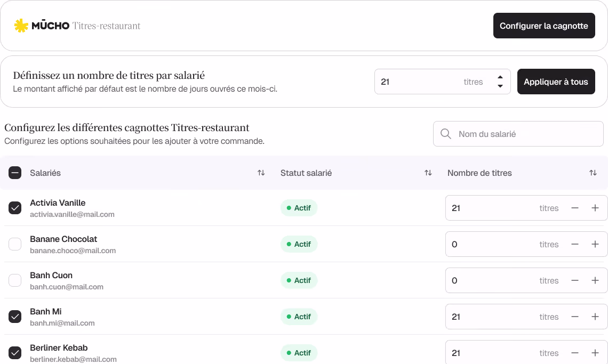Image resolution: width=608 pixels, height=364 pixels.
Task: Click Actif status of Banh Cuon
Action: click(299, 280)
